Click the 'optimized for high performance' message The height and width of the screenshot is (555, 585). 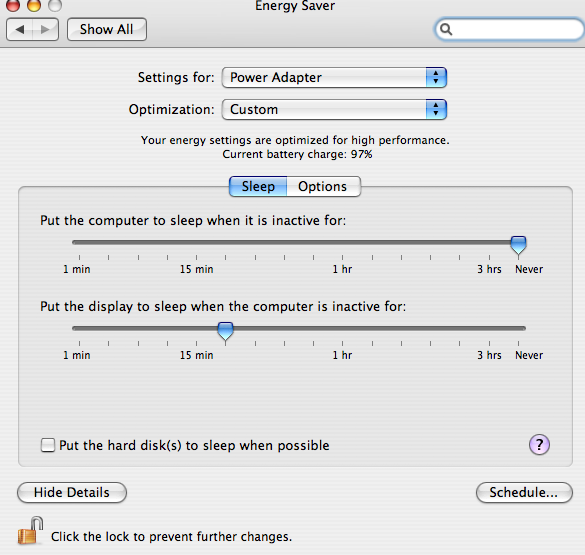[x=295, y=140]
